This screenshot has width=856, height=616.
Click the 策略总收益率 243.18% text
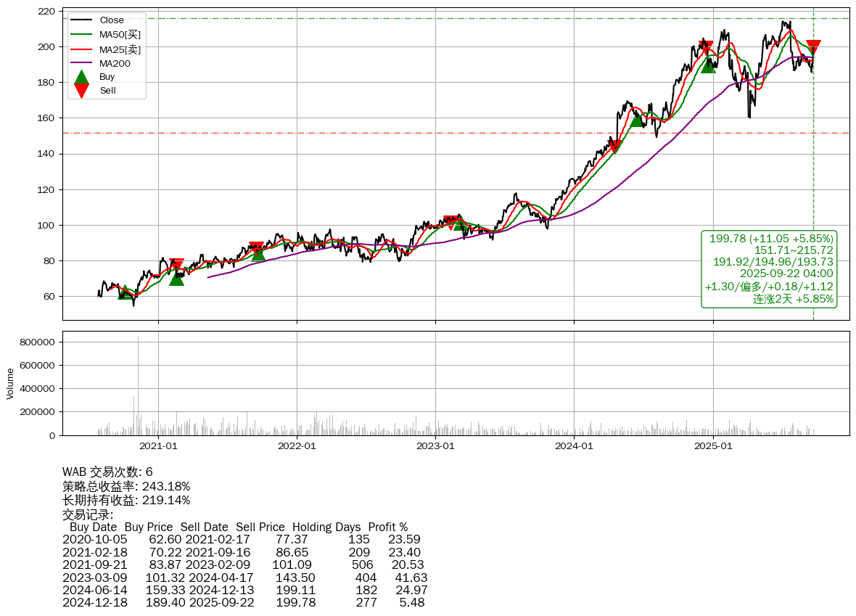[x=126, y=486]
